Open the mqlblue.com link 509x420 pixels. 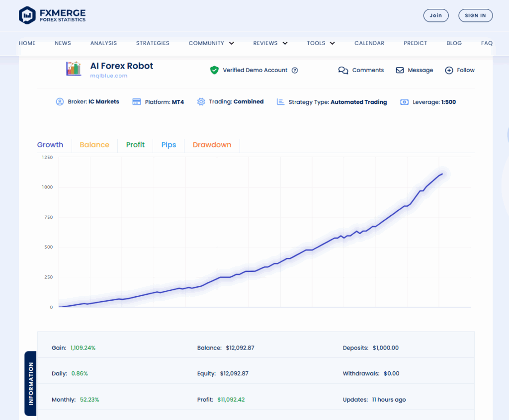coord(109,76)
